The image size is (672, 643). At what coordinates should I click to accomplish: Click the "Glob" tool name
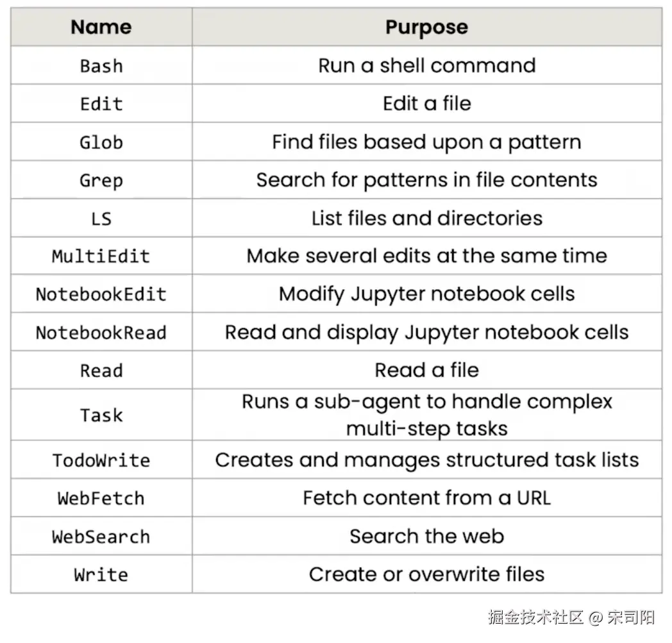[101, 142]
